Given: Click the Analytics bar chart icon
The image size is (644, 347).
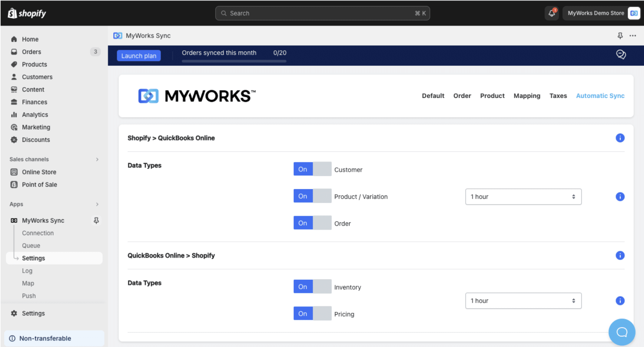Looking at the screenshot, I should pos(14,114).
